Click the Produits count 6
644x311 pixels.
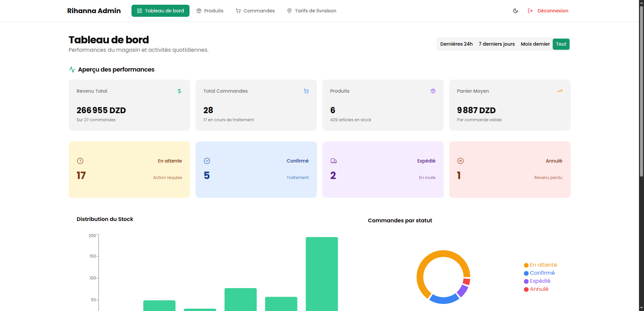click(333, 110)
